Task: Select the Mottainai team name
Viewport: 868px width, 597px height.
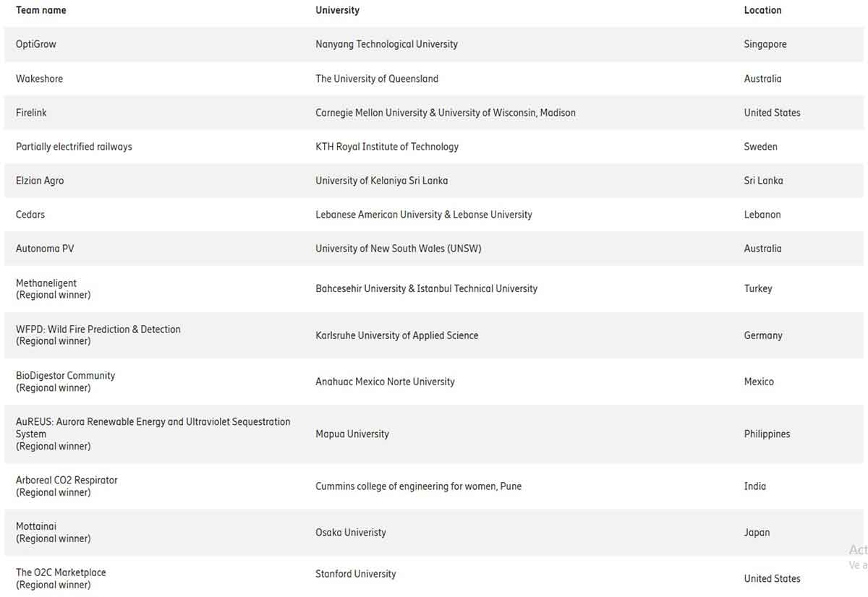Action: [x=36, y=526]
